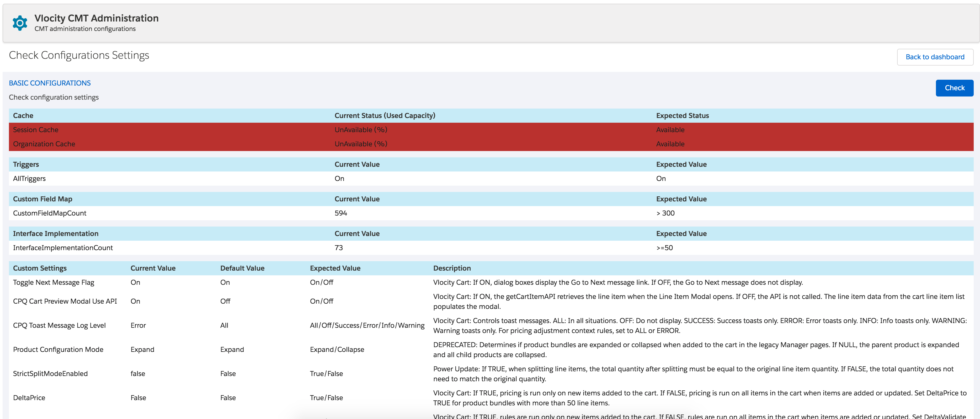Select CPQ Toast Message Log Level
The height and width of the screenshot is (419, 980).
pos(59,325)
